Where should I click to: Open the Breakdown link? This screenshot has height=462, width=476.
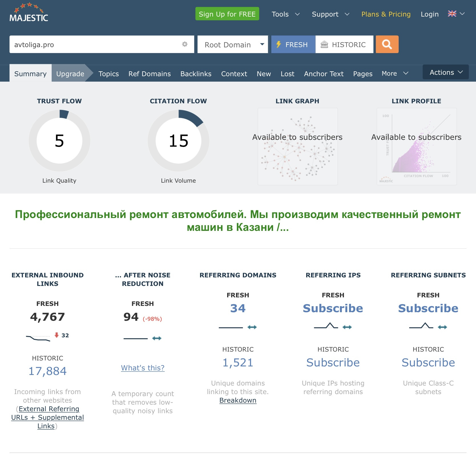[x=238, y=400]
